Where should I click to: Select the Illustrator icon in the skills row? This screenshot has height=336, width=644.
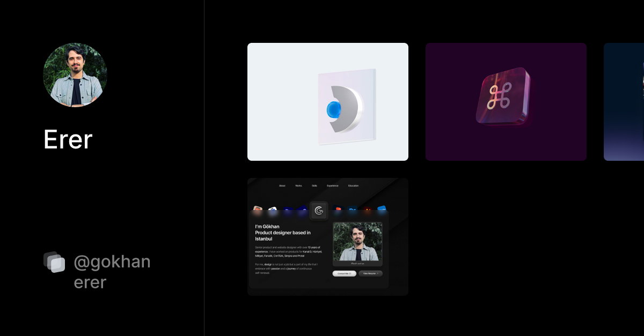[x=368, y=210]
